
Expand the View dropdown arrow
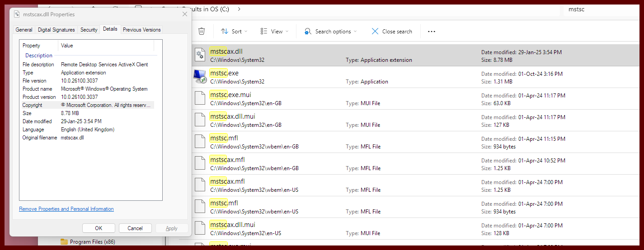coord(287,32)
